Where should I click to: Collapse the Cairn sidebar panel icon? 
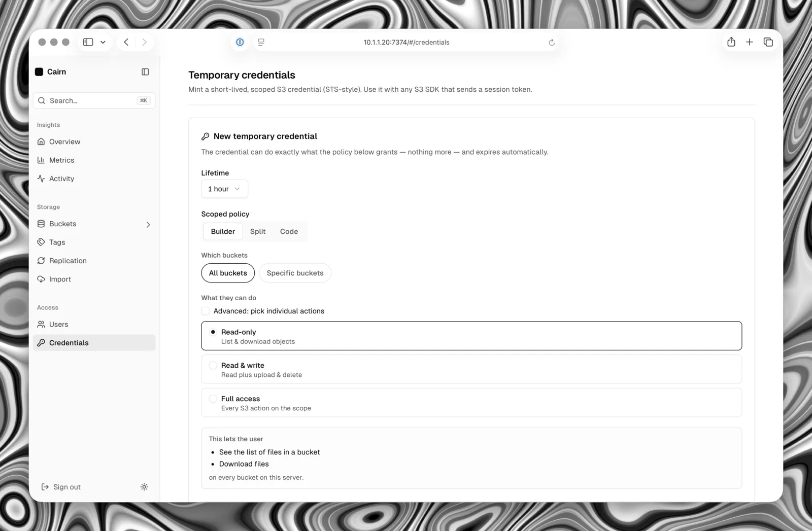tap(145, 72)
